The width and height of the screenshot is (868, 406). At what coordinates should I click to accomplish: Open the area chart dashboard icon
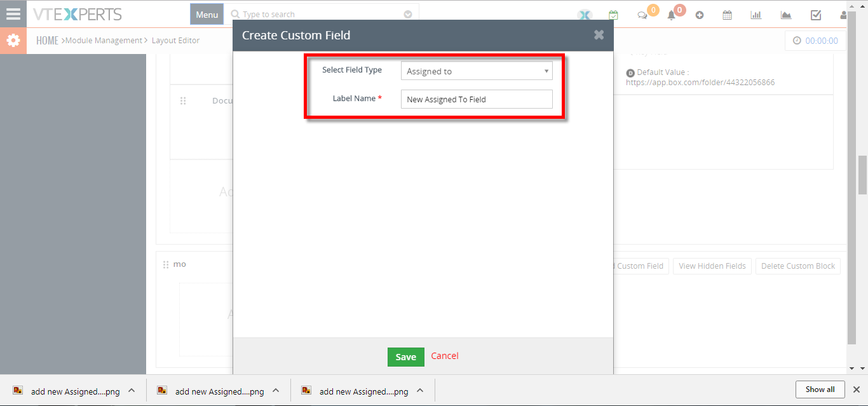click(786, 15)
